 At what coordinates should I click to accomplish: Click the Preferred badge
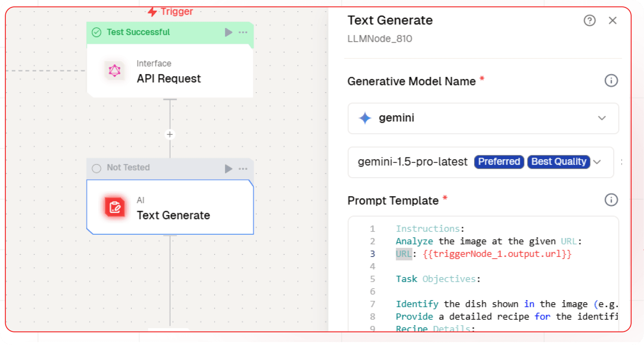click(499, 162)
